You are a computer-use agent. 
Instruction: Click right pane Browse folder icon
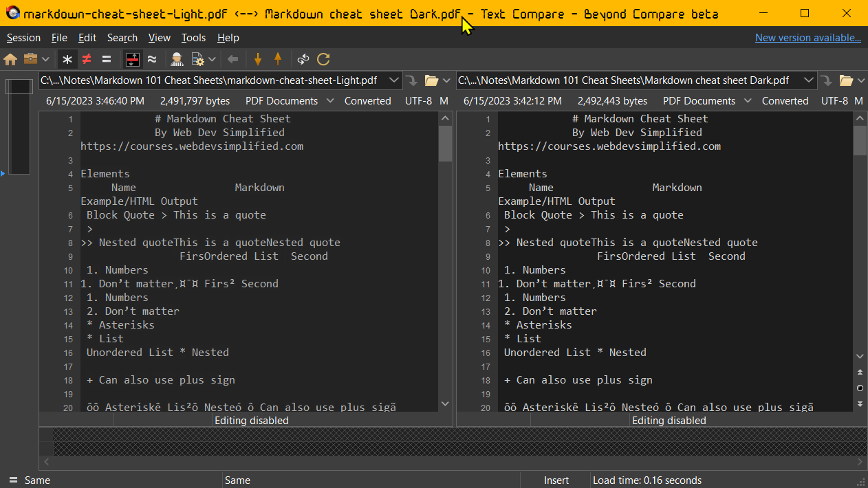(847, 80)
